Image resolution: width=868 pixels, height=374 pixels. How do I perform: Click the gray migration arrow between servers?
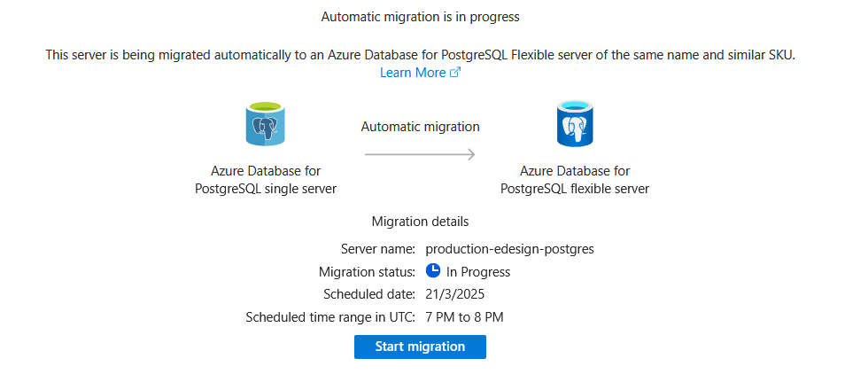420,154
